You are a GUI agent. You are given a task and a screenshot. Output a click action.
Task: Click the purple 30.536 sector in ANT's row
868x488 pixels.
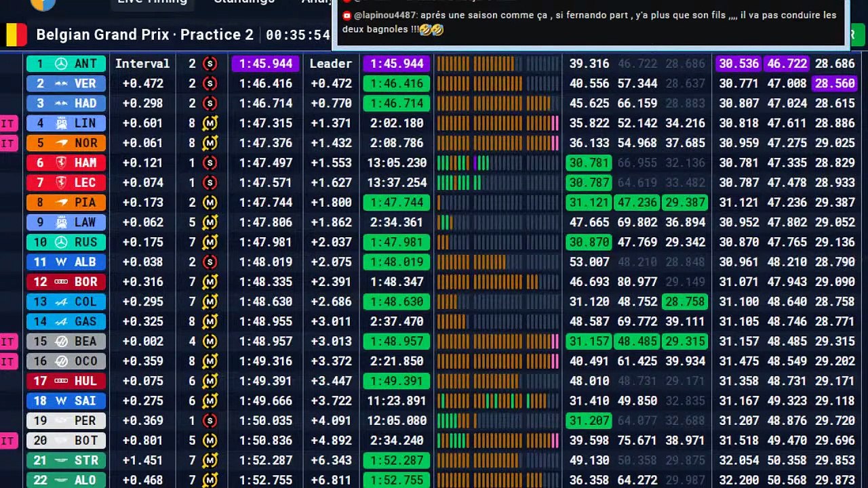[x=738, y=64]
